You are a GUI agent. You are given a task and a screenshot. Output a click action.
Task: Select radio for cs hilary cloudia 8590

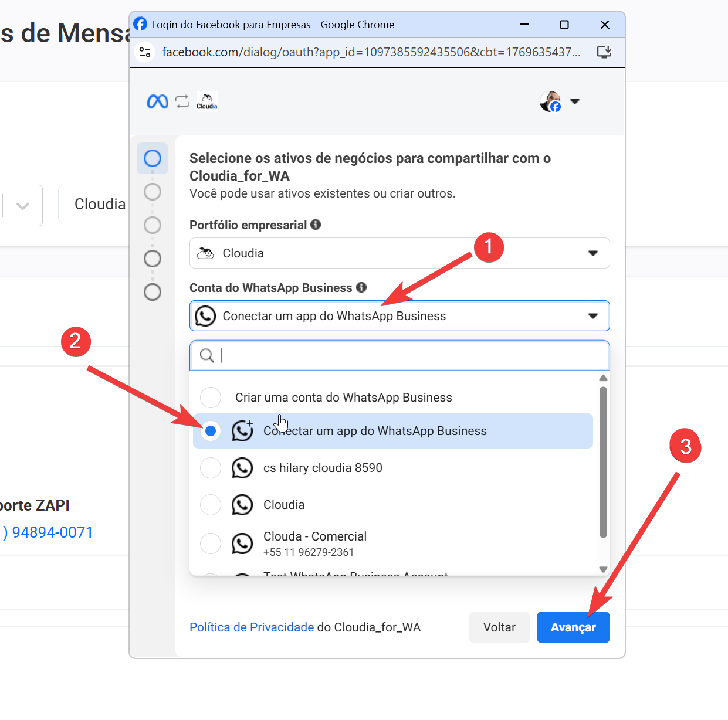click(x=211, y=468)
